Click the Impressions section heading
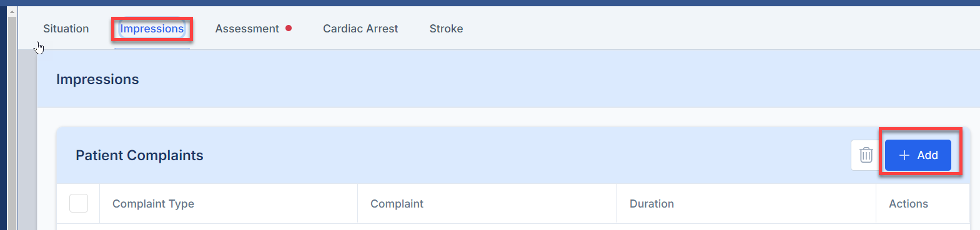This screenshot has width=980, height=230. tap(97, 79)
